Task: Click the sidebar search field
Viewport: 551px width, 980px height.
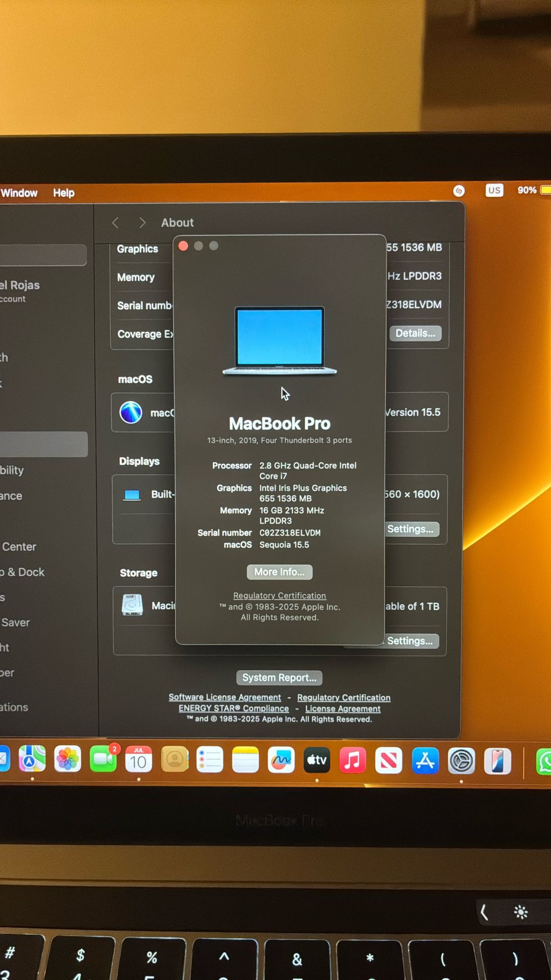Action: 43,255
